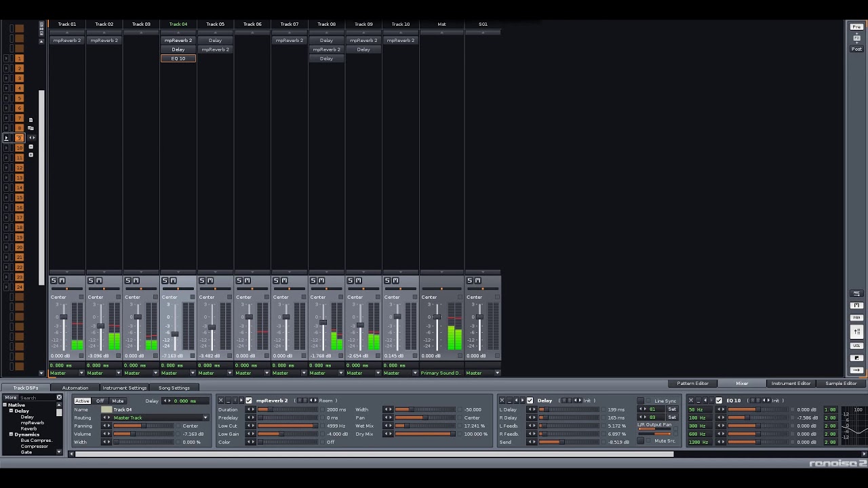Image resolution: width=868 pixels, height=488 pixels.
Task: Toggle Mute Src. on the Delay device
Action: click(x=641, y=441)
